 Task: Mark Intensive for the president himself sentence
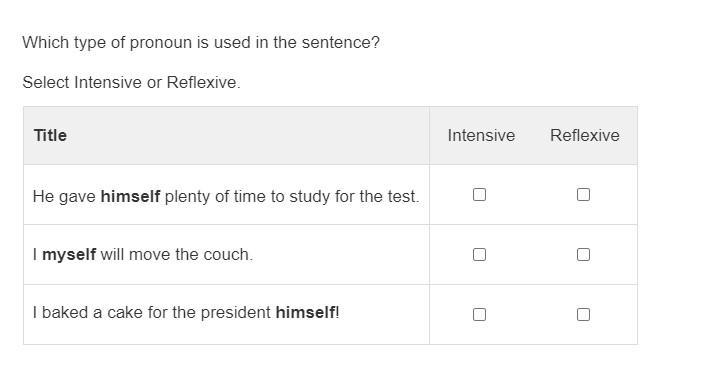tap(479, 314)
